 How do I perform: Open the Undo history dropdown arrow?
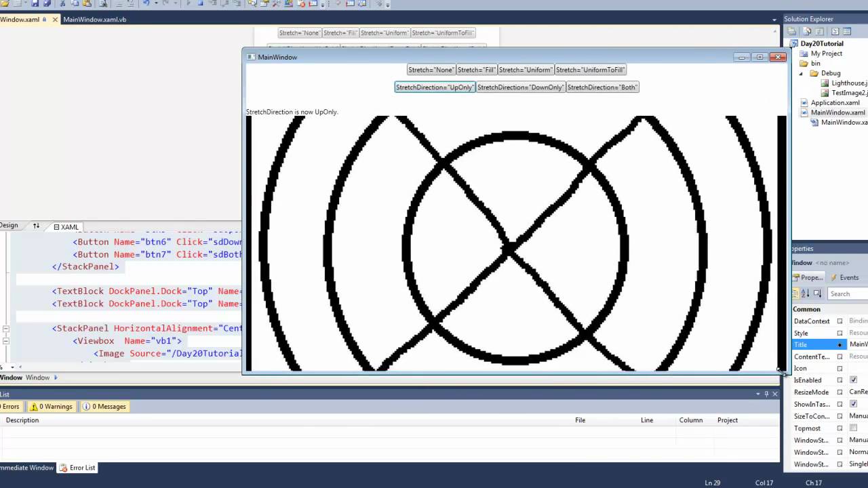point(156,3)
